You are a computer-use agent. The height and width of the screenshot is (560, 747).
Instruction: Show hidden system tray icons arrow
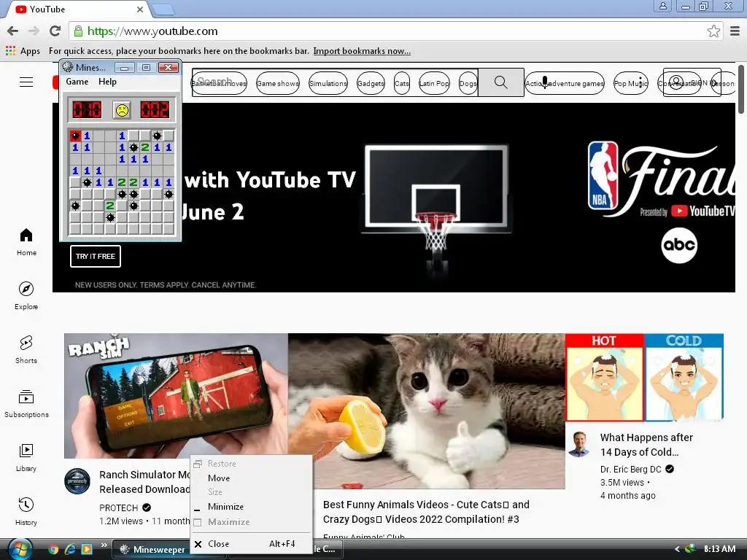pyautogui.click(x=677, y=549)
